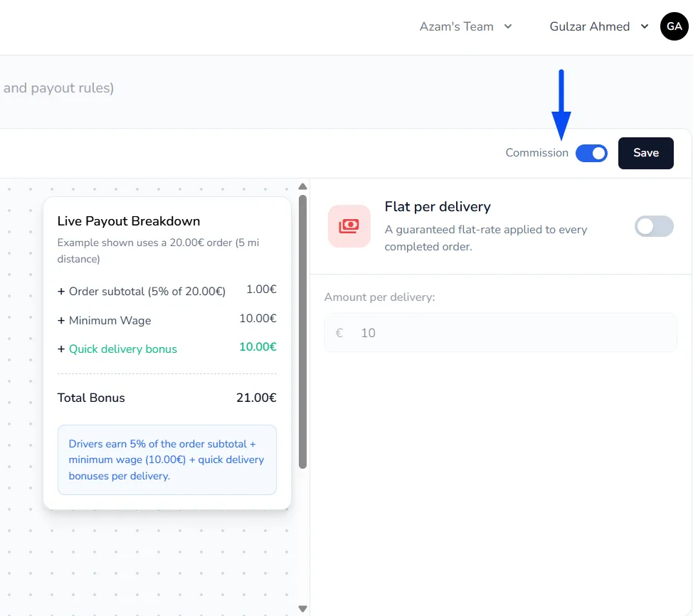Click the Quick delivery bonus label
Image resolution: width=693 pixels, height=616 pixels.
point(123,349)
